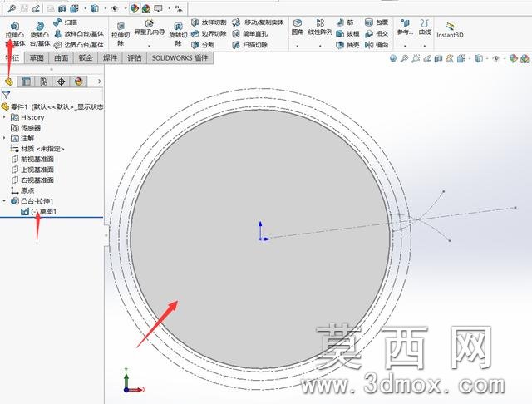Click the Mirror (镜向) tool

(x=377, y=45)
